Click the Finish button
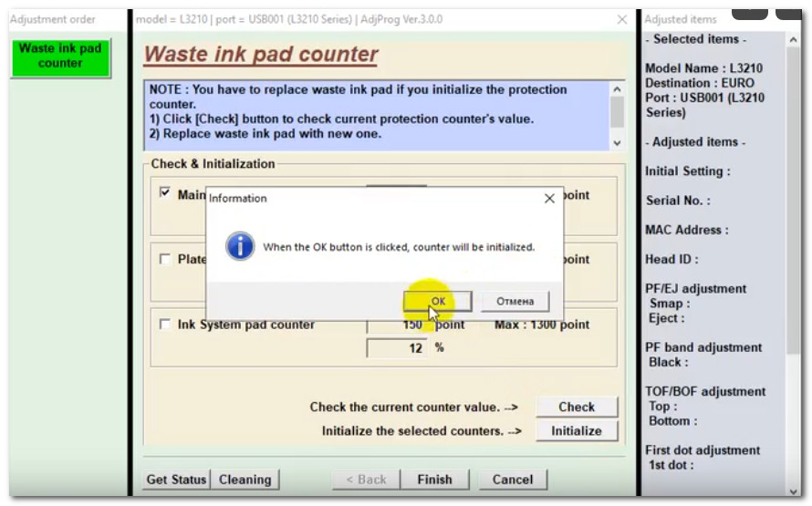 pyautogui.click(x=434, y=480)
